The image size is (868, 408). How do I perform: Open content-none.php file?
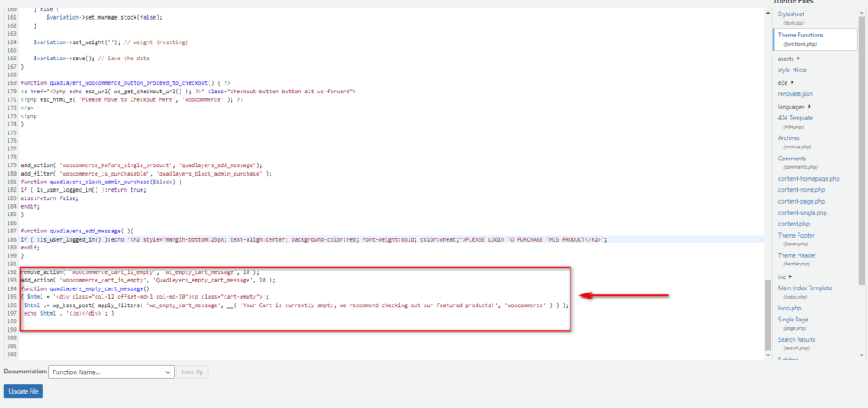point(801,190)
